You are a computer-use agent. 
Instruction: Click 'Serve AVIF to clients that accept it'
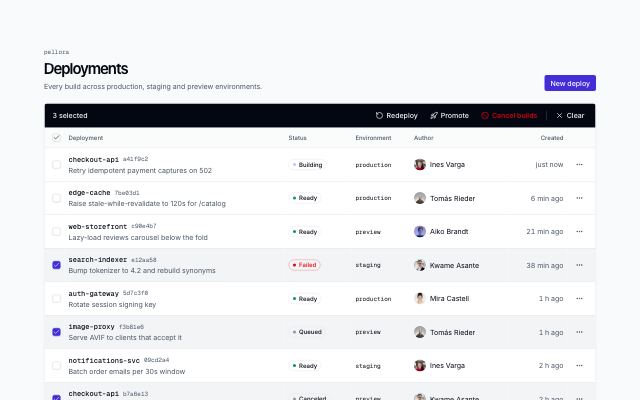125,338
